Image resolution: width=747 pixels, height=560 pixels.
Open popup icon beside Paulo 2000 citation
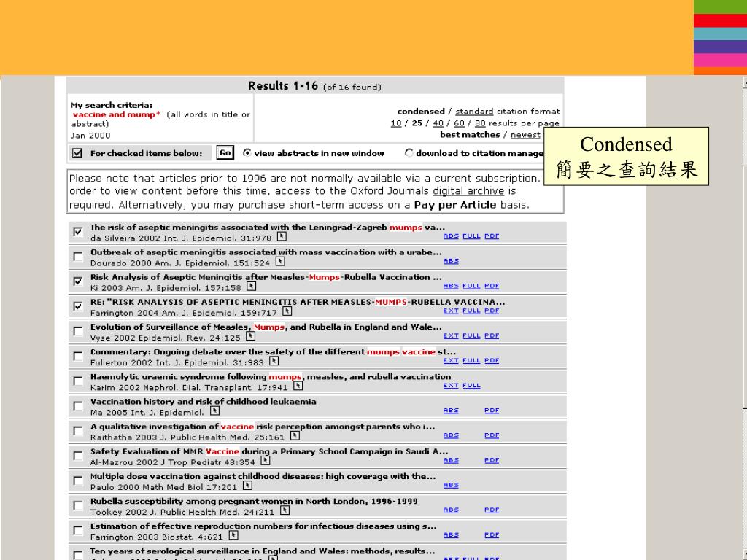(247, 485)
